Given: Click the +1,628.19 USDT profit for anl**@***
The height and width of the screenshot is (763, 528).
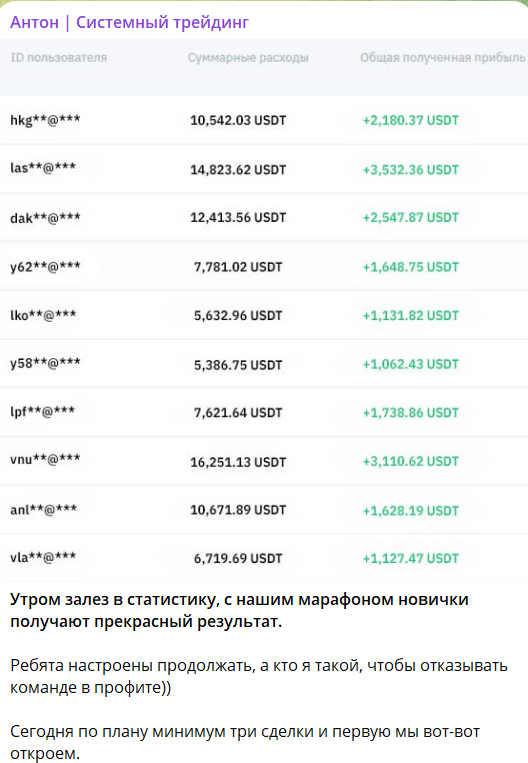Looking at the screenshot, I should coord(411,511).
